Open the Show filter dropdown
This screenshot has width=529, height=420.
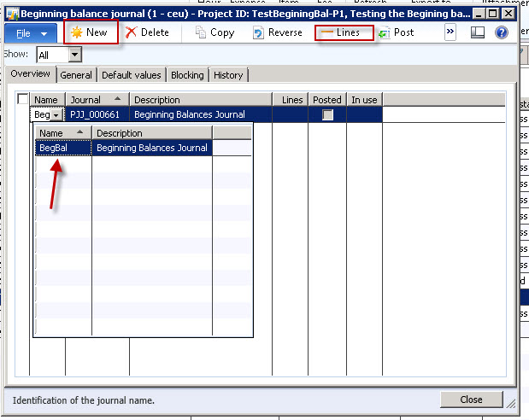tap(74, 55)
